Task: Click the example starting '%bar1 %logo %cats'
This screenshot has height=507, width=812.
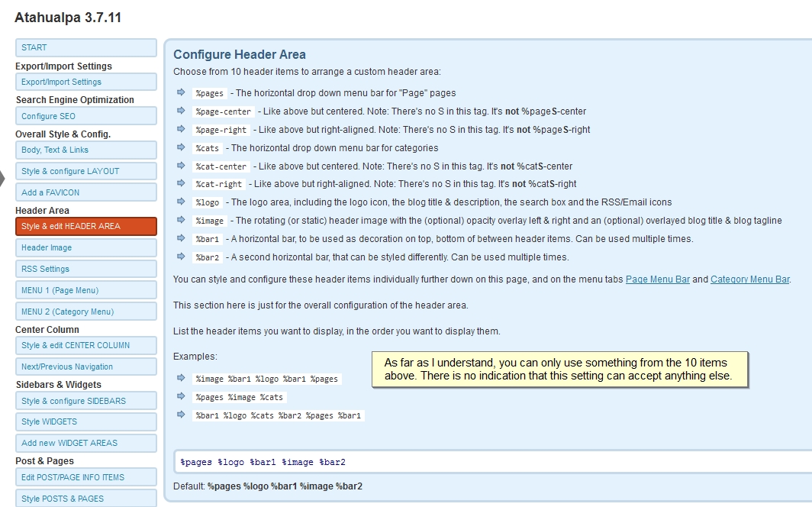Action: (278, 415)
